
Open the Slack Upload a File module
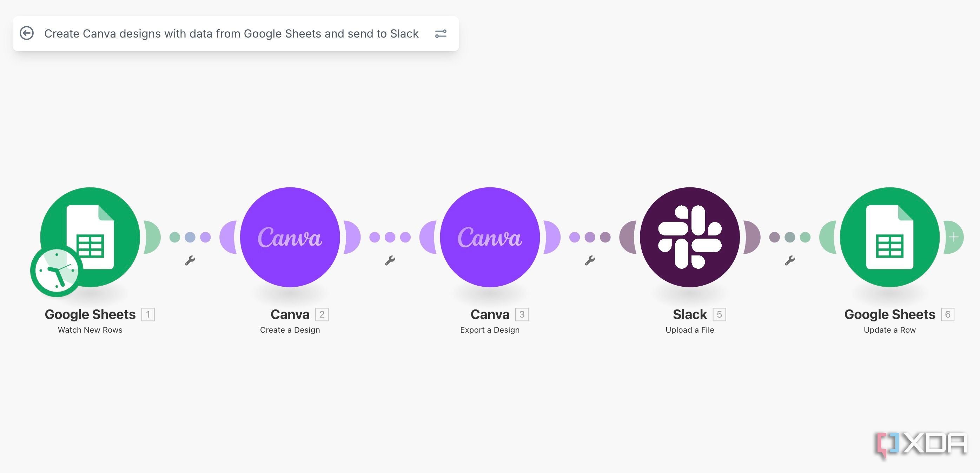tap(690, 237)
